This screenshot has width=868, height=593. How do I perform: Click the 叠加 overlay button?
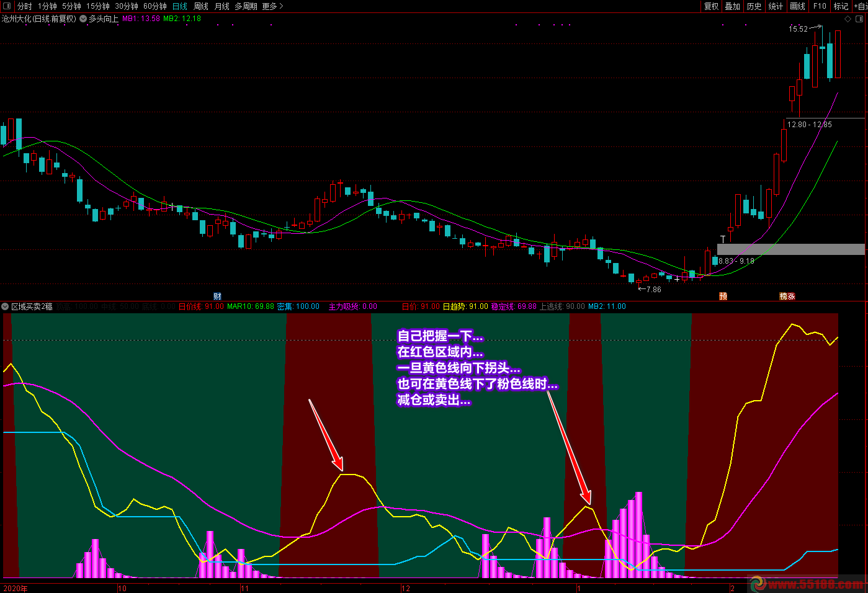pos(732,6)
